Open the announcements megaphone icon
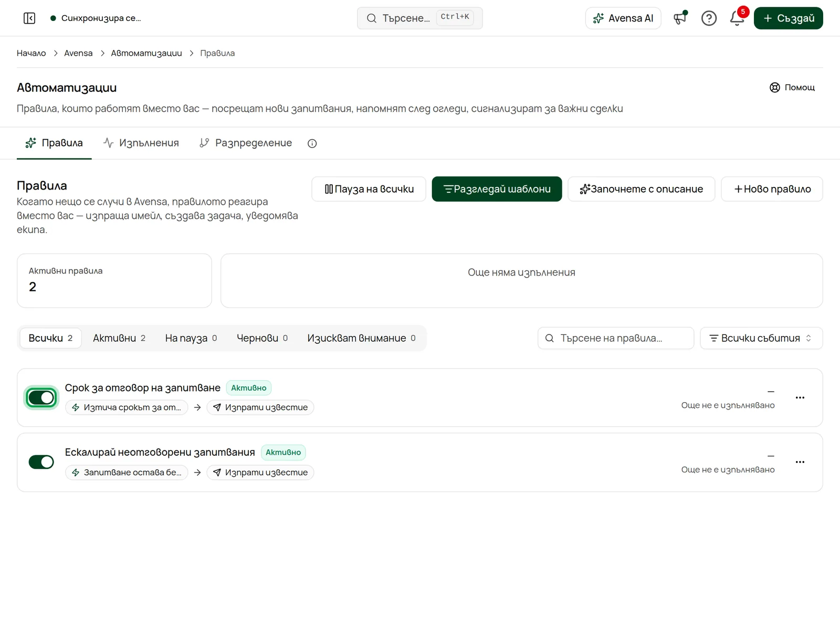This screenshot has width=840, height=630. (680, 18)
